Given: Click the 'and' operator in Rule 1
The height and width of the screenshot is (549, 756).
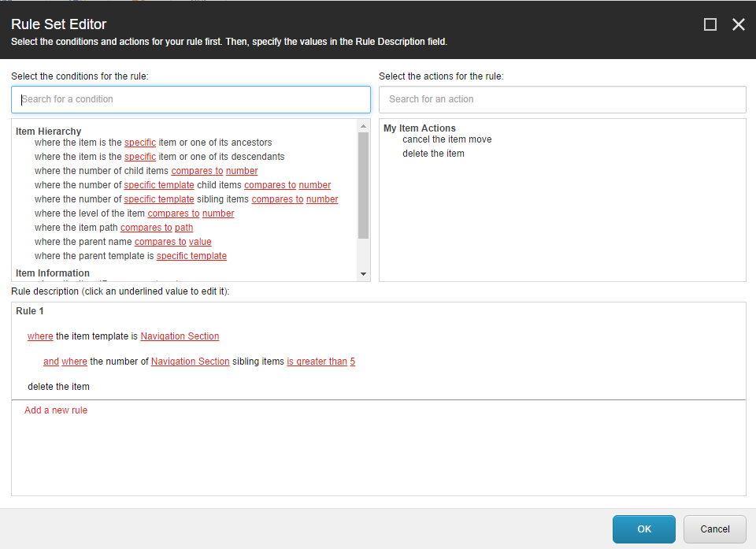Looking at the screenshot, I should click(x=51, y=361).
